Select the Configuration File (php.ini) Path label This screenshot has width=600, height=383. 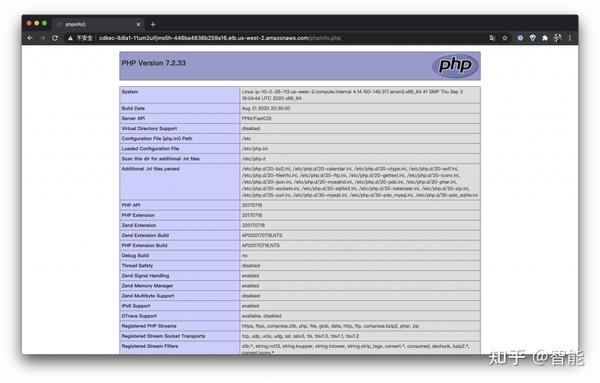coord(157,139)
